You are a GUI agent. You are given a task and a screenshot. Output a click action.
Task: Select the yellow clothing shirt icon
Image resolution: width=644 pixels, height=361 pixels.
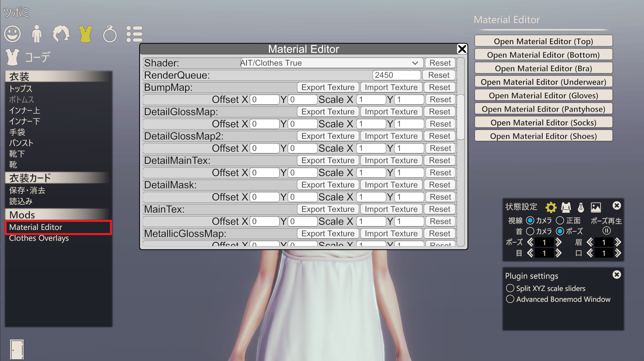(x=86, y=34)
